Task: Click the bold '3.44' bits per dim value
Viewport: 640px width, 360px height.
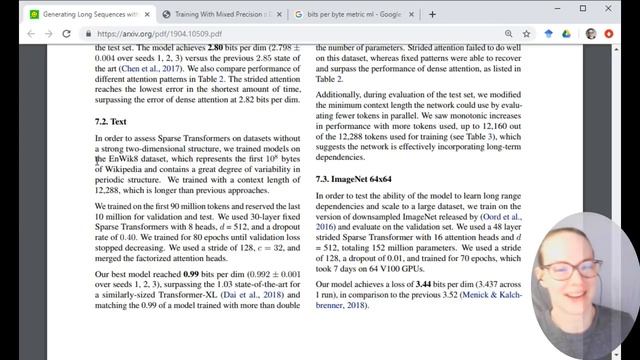Action: click(x=423, y=284)
